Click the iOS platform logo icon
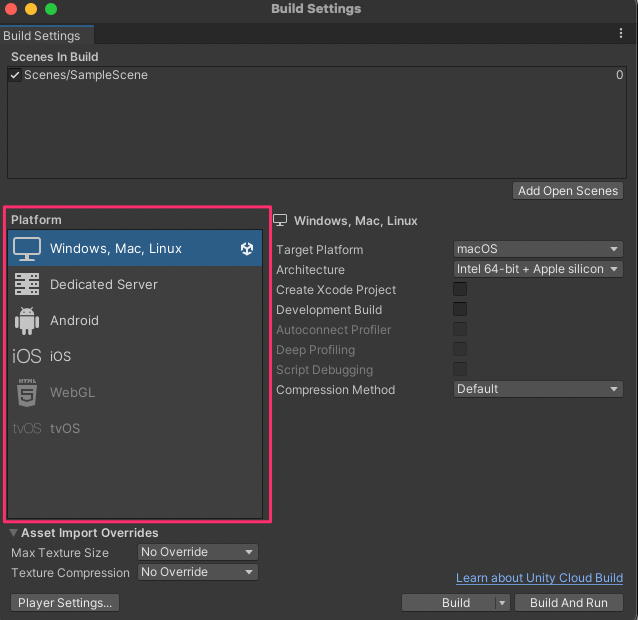This screenshot has height=620, width=638. coord(27,356)
